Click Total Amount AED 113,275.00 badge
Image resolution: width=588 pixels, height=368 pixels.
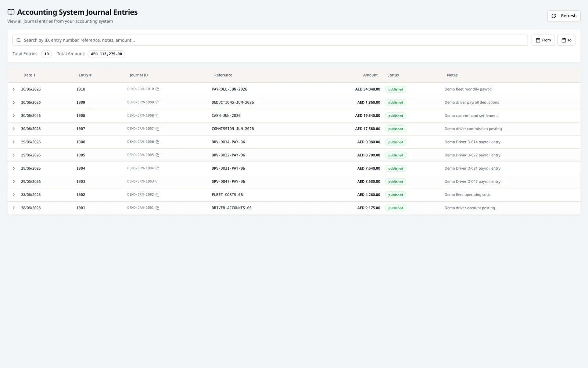coord(107,54)
